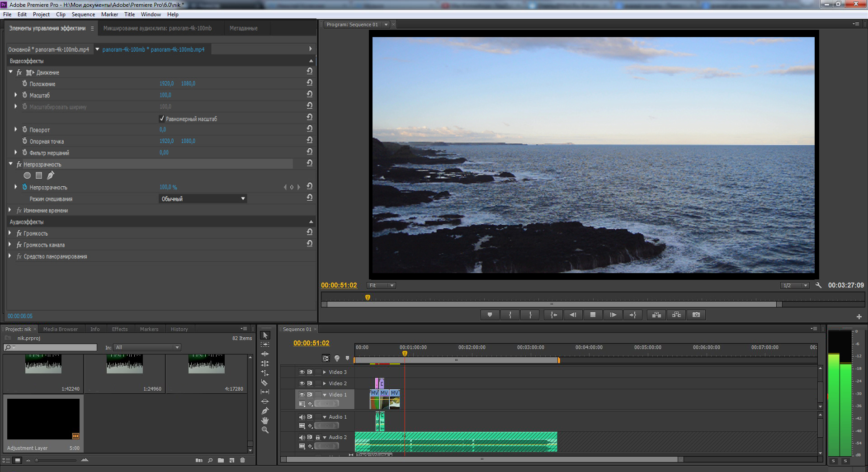Viewport: 868px width, 472px height.
Task: Click the program monitor Add Marker button
Action: (490, 315)
